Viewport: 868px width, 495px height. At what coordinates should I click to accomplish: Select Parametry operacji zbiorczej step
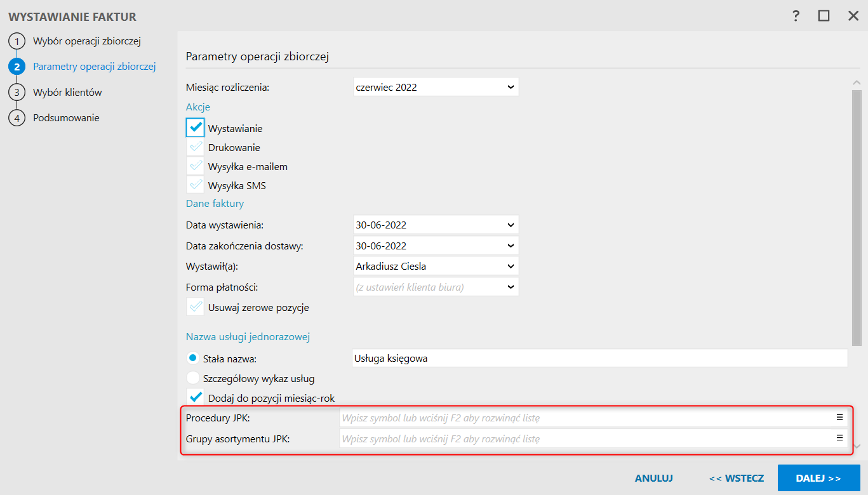pos(95,67)
